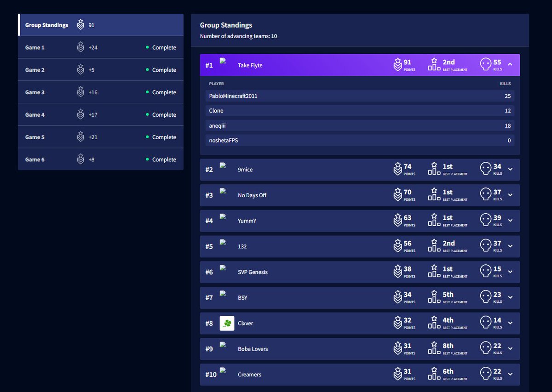Collapse the Take Flyte team row
552x392 pixels.
coord(510,65)
